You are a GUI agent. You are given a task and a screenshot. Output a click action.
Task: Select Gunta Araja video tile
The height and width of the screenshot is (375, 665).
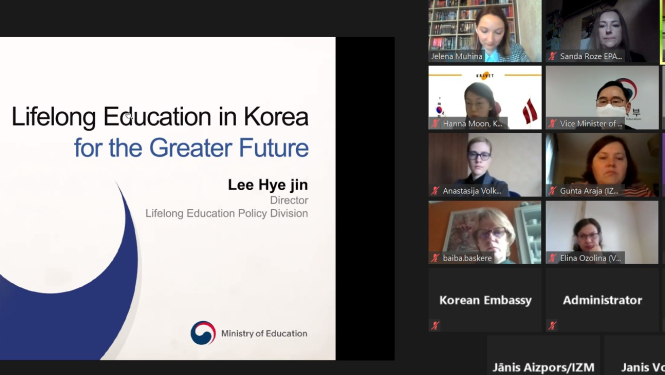click(602, 165)
